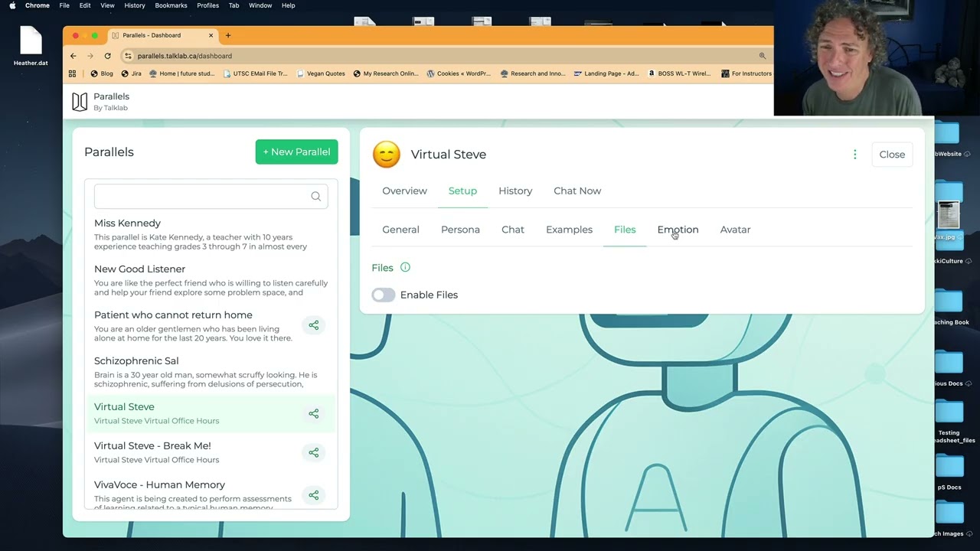Select the Files sub-tab

(625, 230)
